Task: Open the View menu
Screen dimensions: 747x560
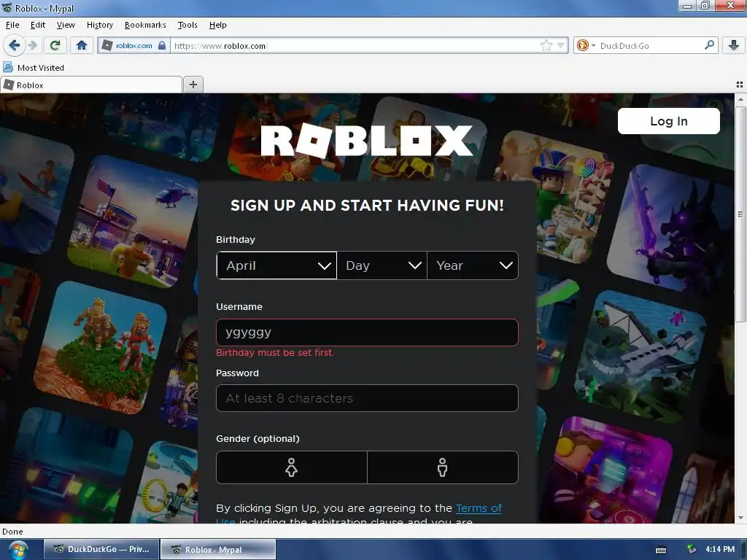Action: pos(65,25)
